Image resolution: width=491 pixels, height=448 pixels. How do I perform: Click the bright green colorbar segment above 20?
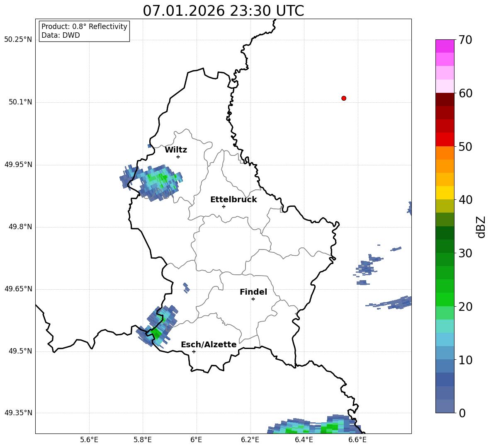click(x=445, y=300)
